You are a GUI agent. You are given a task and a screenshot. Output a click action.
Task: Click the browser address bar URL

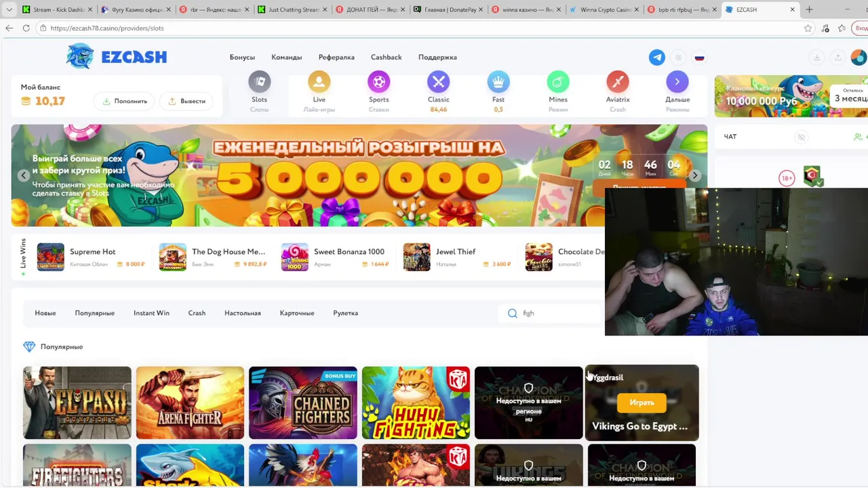(107, 28)
